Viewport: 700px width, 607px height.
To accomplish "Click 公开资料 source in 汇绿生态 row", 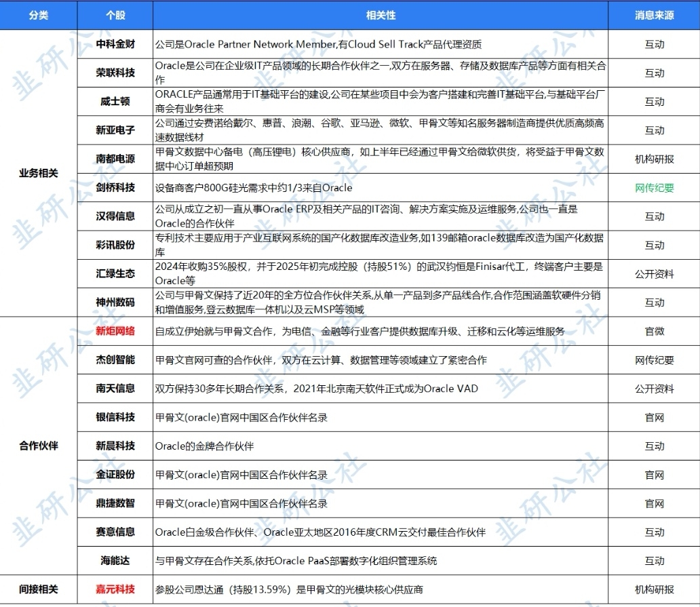I will click(654, 273).
